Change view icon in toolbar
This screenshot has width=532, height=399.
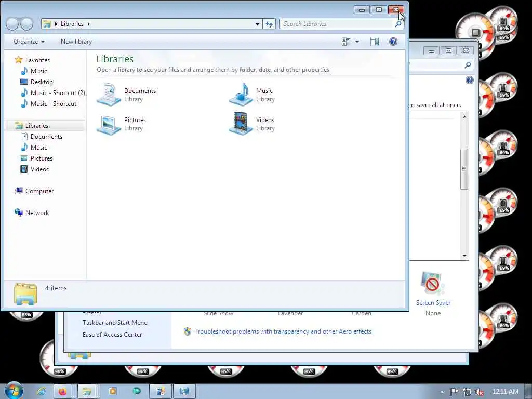[x=346, y=42]
